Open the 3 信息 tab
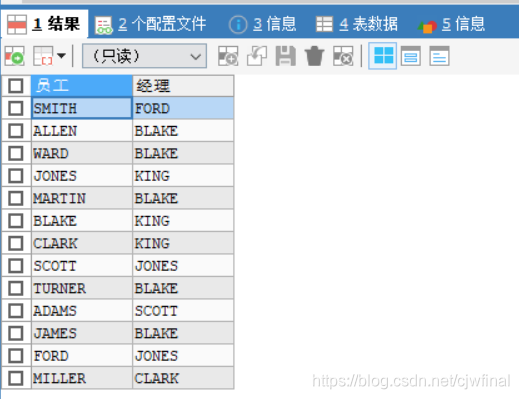This screenshot has height=399, width=519. point(262,25)
